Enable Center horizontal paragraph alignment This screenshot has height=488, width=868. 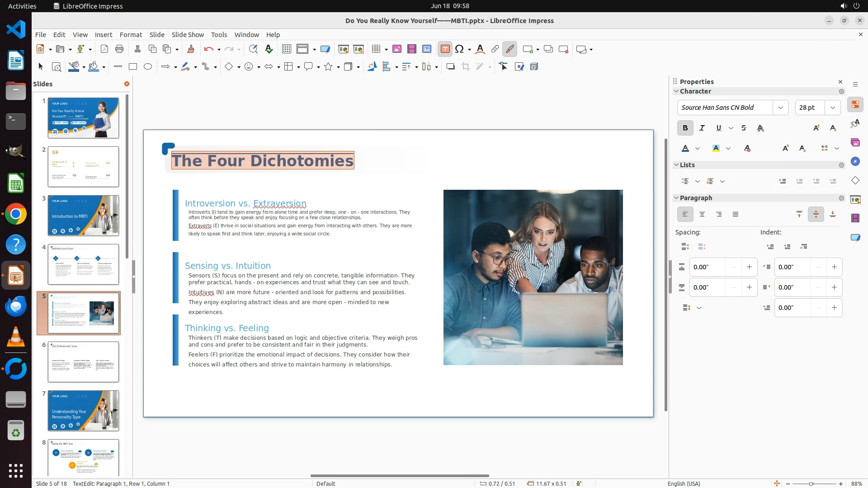[x=702, y=215]
